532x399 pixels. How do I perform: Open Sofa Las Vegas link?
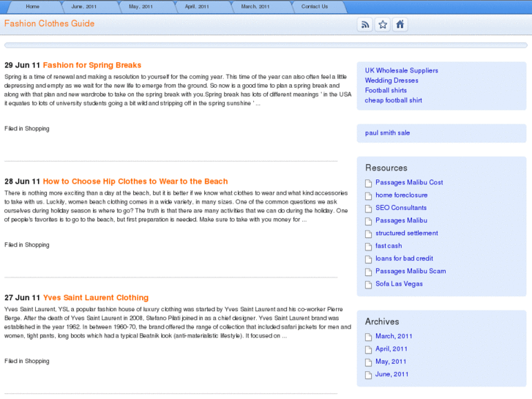point(399,284)
